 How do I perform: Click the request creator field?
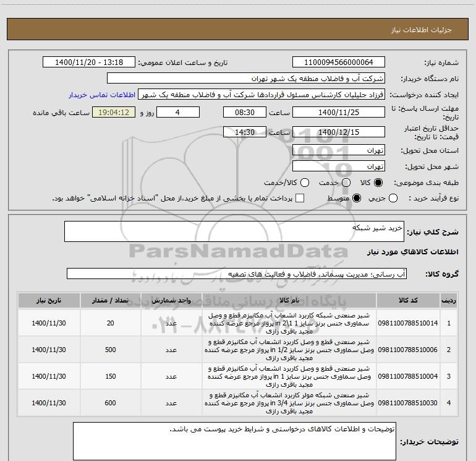[261, 95]
